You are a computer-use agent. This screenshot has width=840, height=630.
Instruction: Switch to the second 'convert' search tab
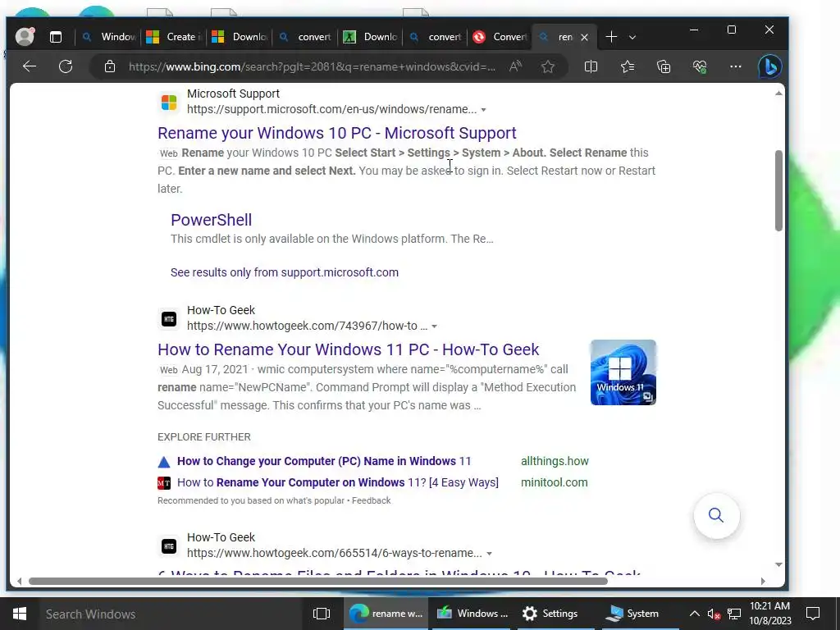click(x=436, y=37)
